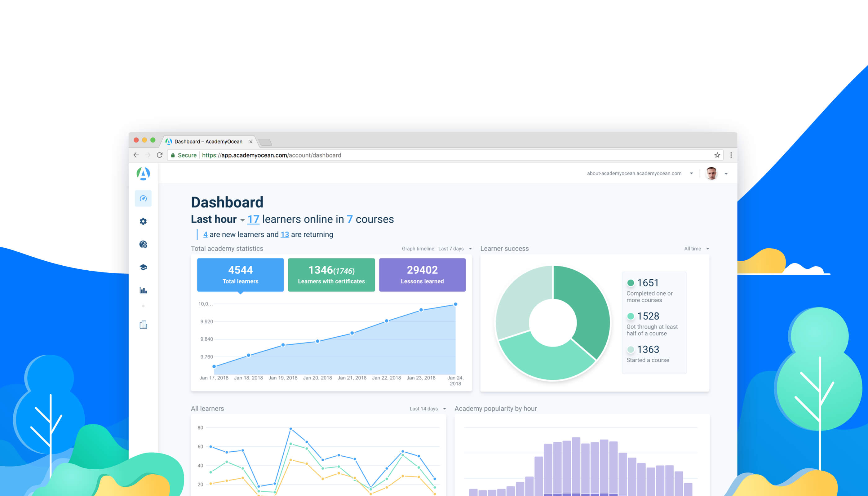Open the company building icon in the sidebar

143,325
